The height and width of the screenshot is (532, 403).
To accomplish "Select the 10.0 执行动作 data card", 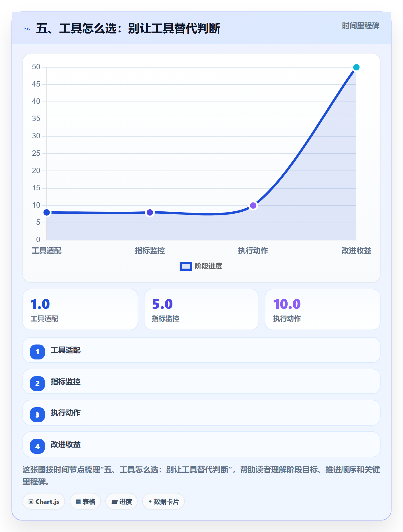I will 323,309.
